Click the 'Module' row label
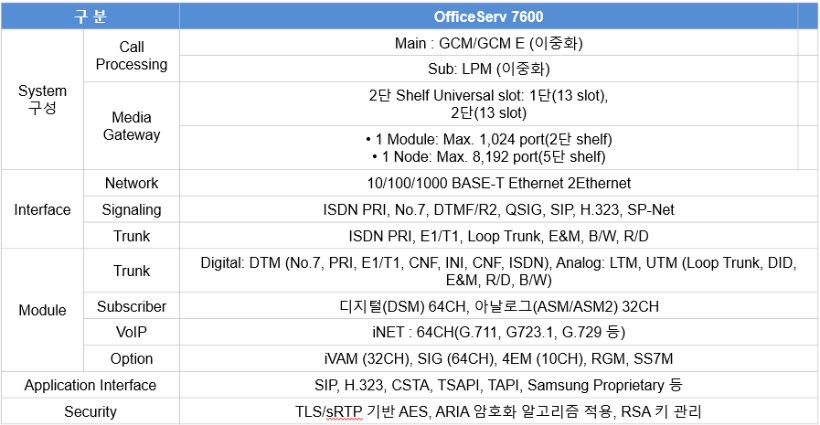 click(42, 310)
